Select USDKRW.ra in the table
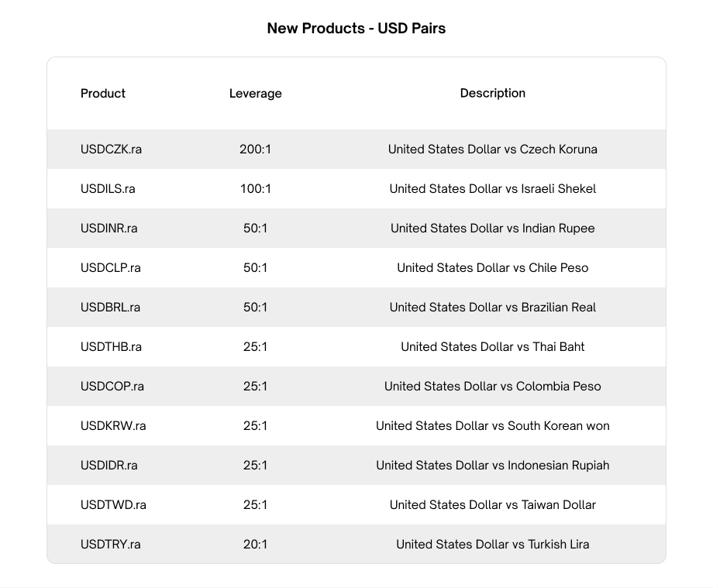This screenshot has height=588, width=713. (x=113, y=426)
